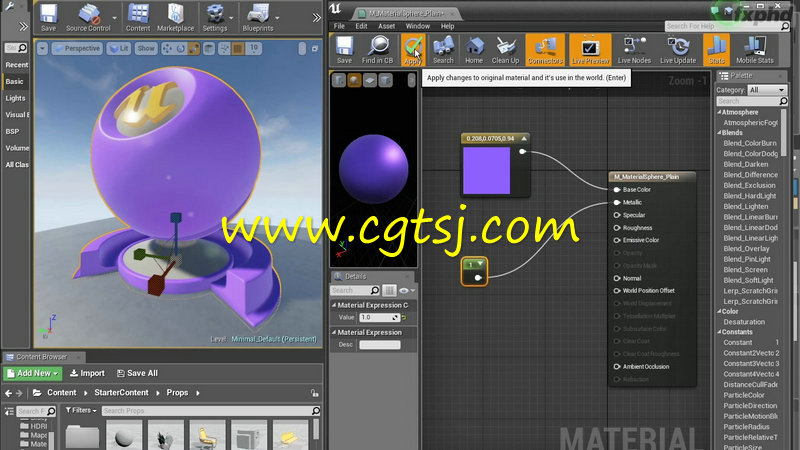
Task: Open the Filters dropdown in Content Browser
Action: click(x=81, y=410)
